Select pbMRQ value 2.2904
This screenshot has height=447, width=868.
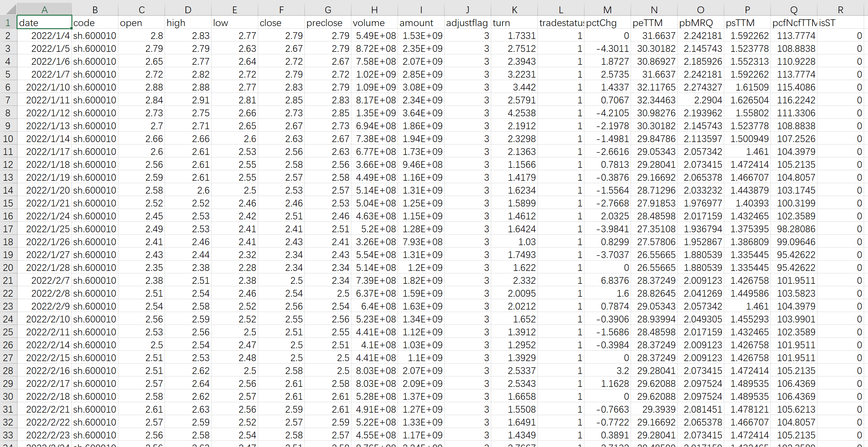coord(701,100)
